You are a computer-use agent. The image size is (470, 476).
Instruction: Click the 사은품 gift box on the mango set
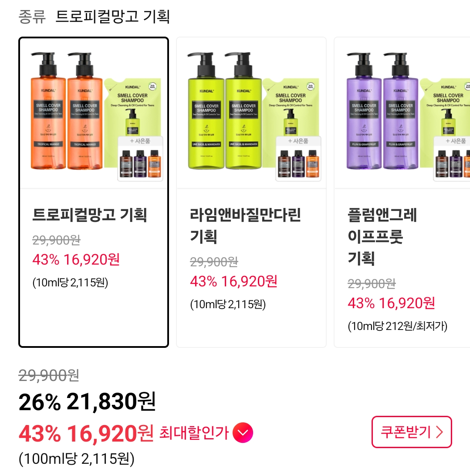point(140,159)
